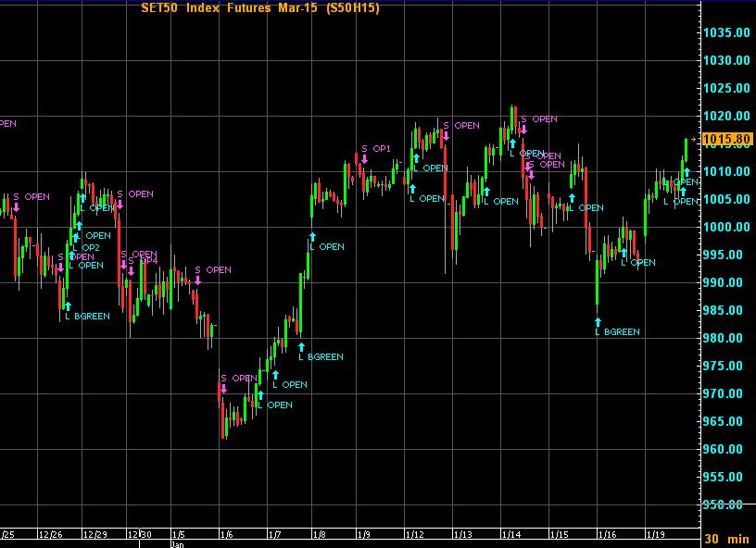This screenshot has height=548, width=756.
Task: Click the L BGREEN arrow below 985 on 1/16
Action: point(598,321)
